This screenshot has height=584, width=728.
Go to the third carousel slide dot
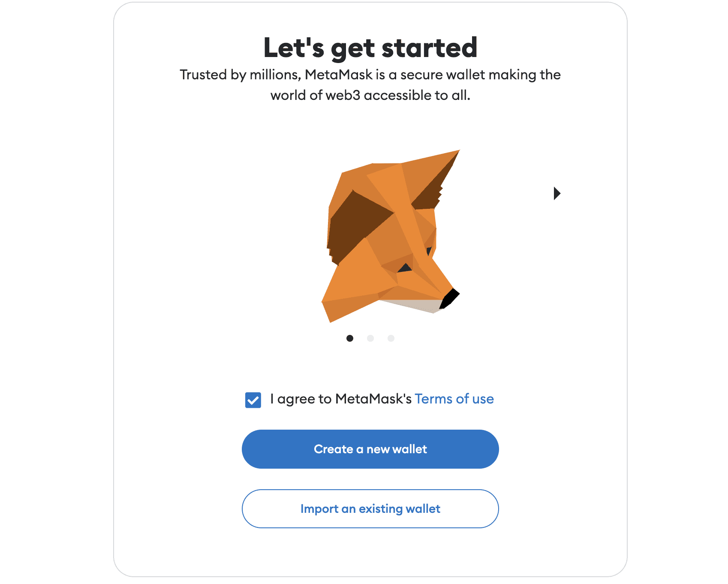(391, 338)
